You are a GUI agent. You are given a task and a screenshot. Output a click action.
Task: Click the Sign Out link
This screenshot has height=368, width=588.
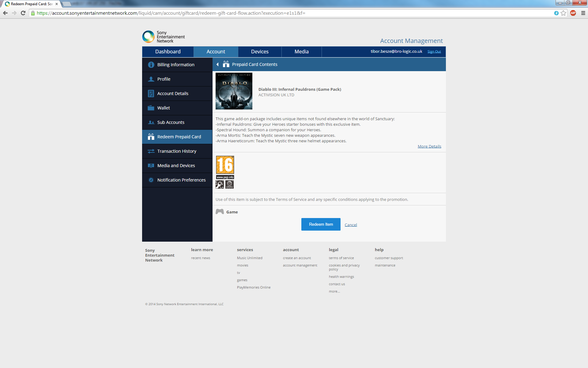click(434, 52)
